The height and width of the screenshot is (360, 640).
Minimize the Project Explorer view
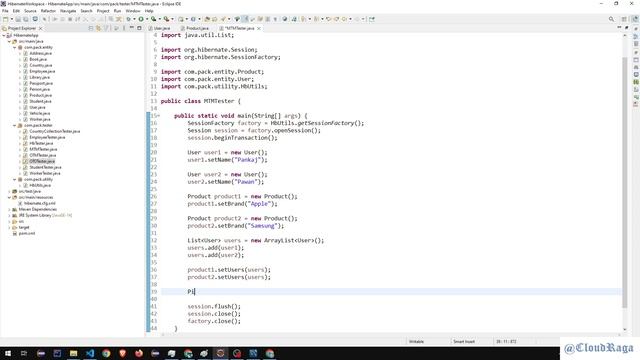coord(131,28)
